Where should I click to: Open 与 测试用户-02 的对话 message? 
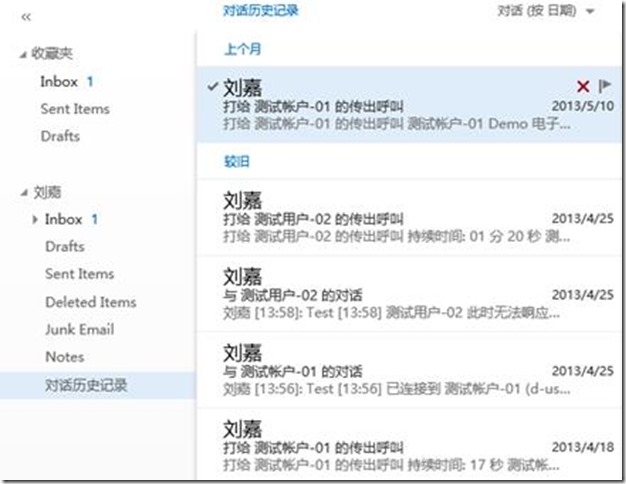point(400,294)
